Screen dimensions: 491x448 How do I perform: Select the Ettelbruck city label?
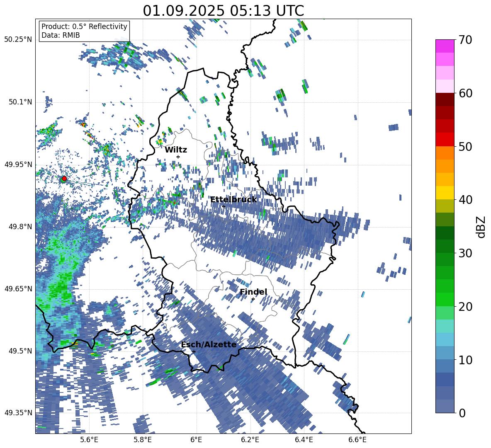click(x=233, y=200)
